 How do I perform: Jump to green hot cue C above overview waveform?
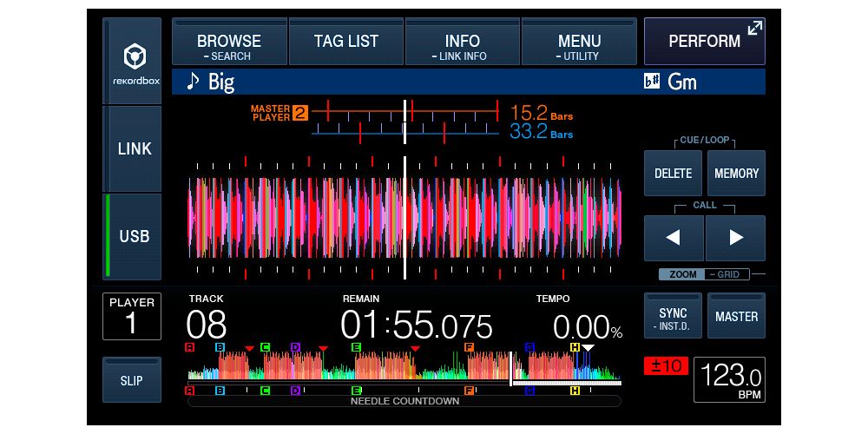265,347
